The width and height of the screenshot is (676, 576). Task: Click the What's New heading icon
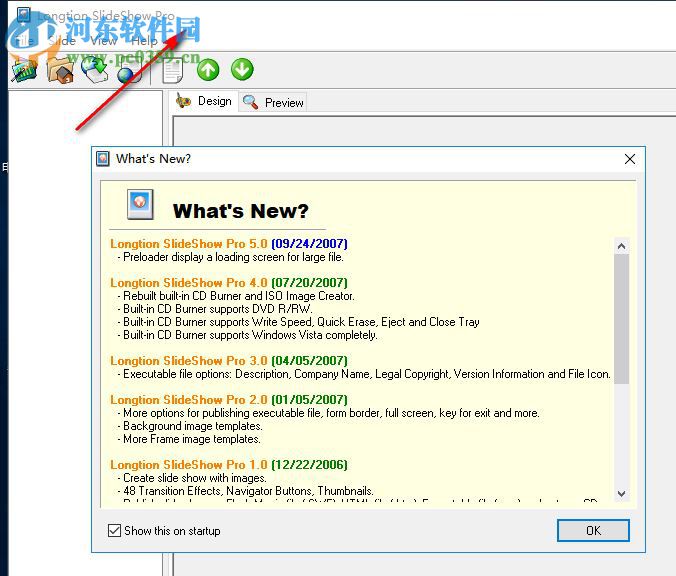140,204
